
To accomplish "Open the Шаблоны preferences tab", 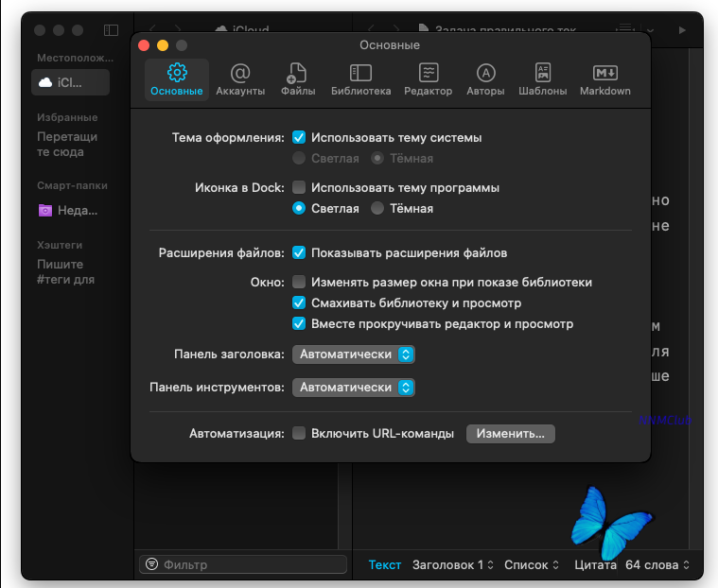I will point(543,80).
